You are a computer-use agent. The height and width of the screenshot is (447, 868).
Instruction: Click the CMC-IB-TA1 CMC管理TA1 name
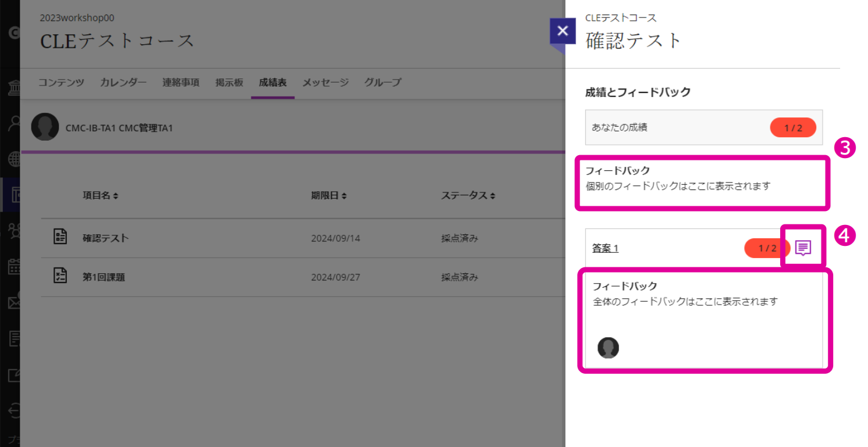coord(119,128)
